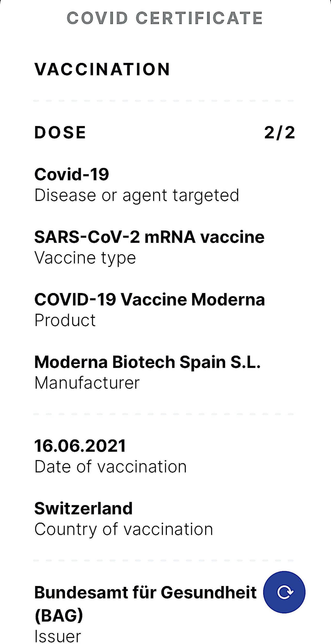Click the dashed divider under the VACCINATION heading
The image size is (331, 644).
point(163,101)
